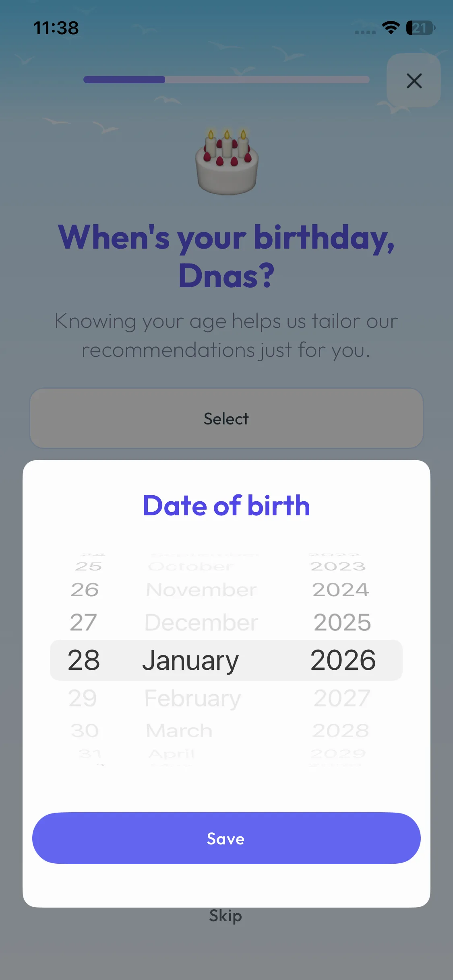
Task: Open the Select birthday field
Action: pos(226,418)
